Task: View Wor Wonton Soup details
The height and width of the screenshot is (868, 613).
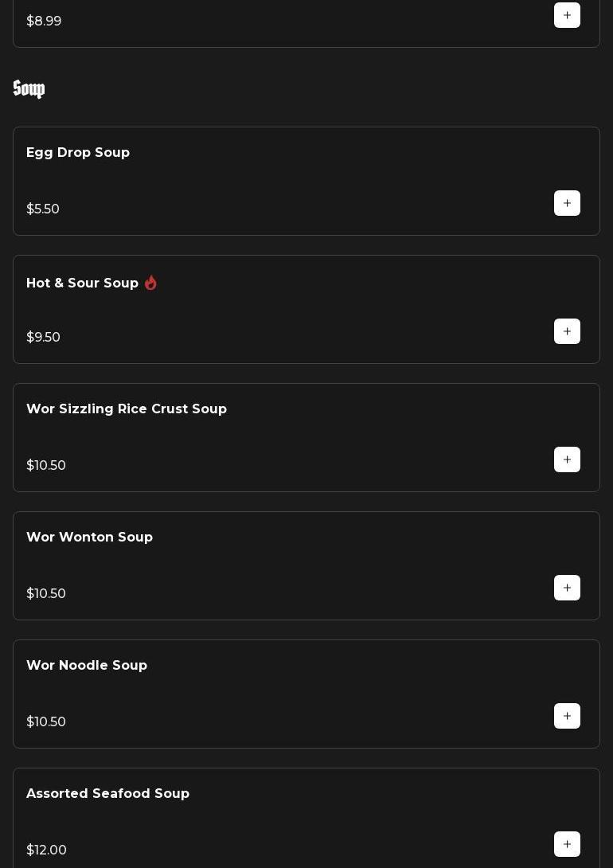Action: pyautogui.click(x=89, y=537)
